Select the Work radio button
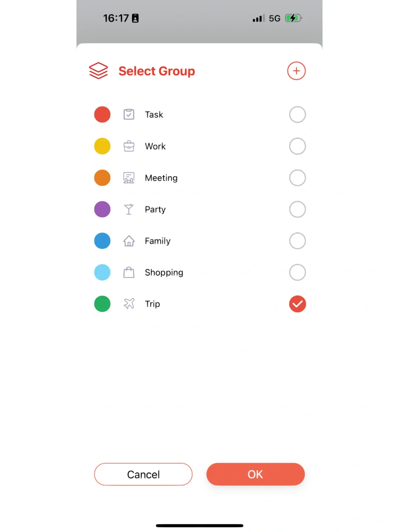Viewport: 399px width, 532px height. 297,146
